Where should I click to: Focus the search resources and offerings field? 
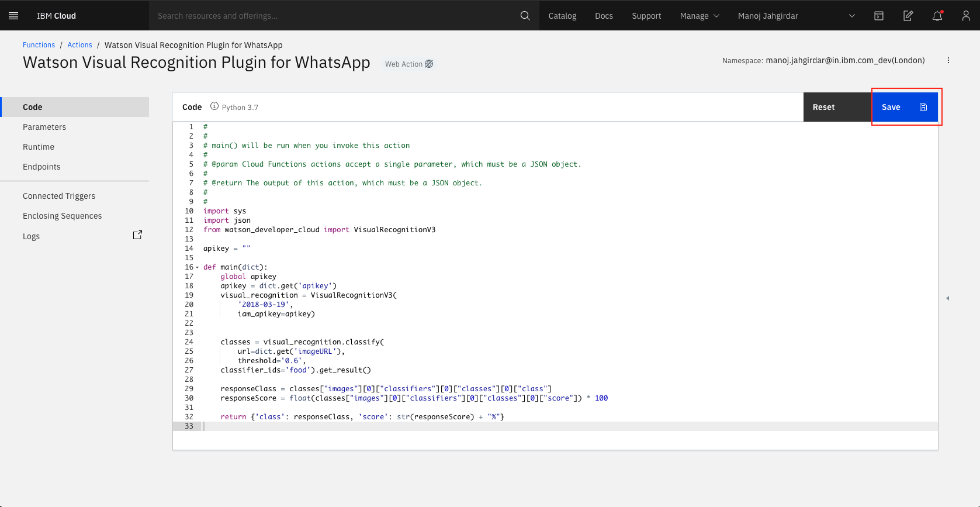pos(333,16)
